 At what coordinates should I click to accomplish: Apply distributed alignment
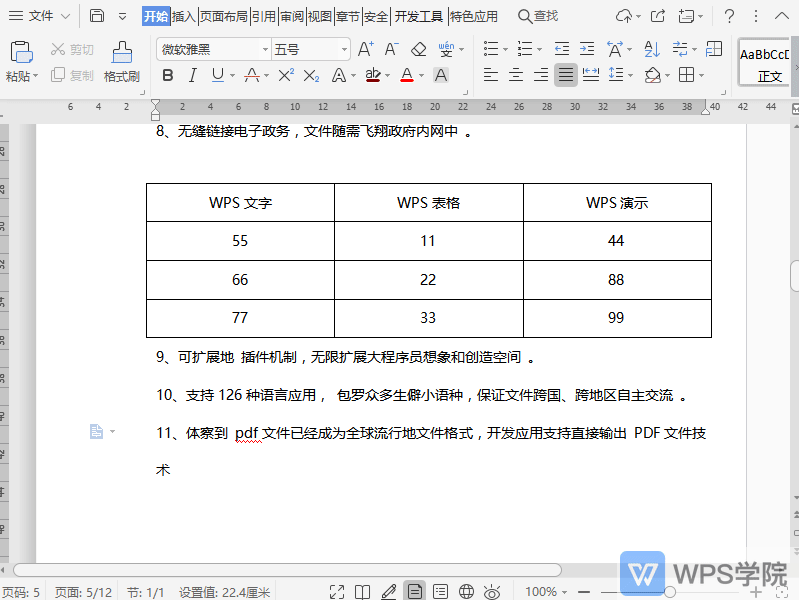pyautogui.click(x=591, y=75)
